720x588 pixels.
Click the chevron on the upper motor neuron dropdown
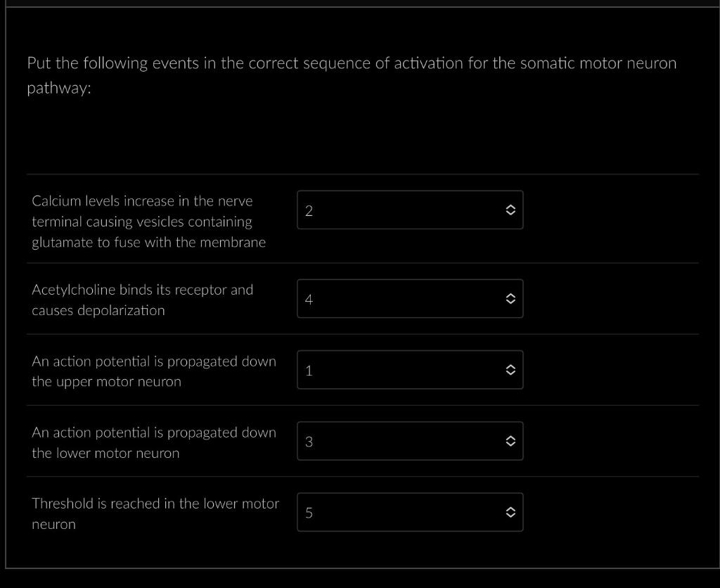511,369
